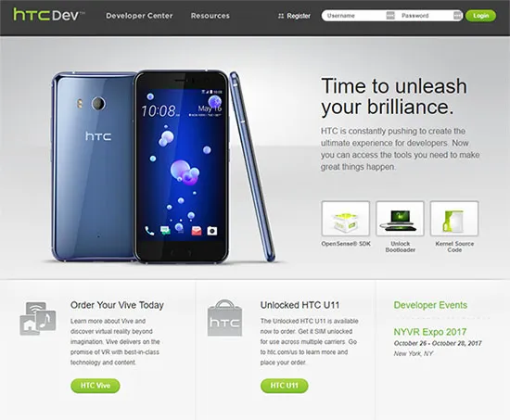Image resolution: width=510 pixels, height=420 pixels.
Task: Open the Resources menu
Action: point(210,16)
